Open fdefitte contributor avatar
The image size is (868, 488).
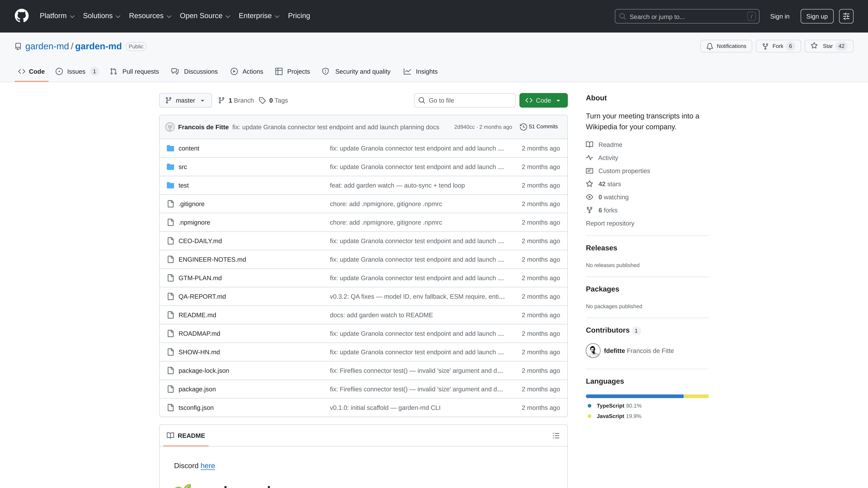click(x=593, y=351)
